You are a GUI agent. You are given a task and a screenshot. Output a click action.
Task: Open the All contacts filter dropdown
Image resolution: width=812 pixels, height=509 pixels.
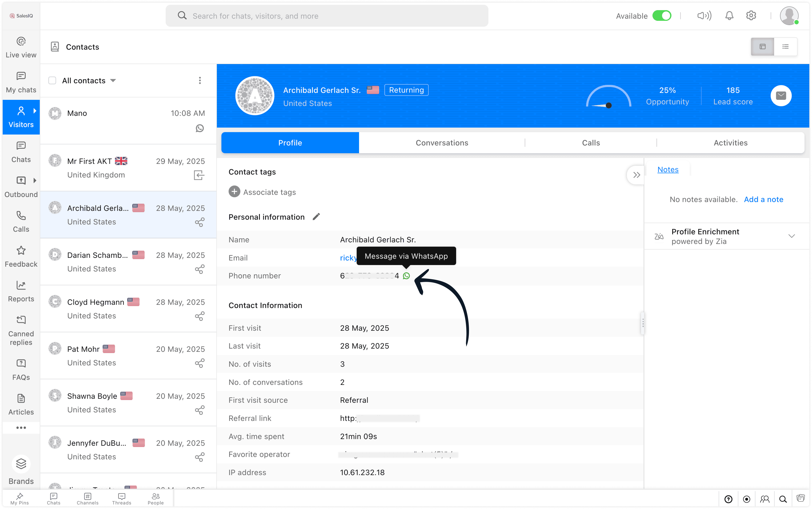(113, 80)
